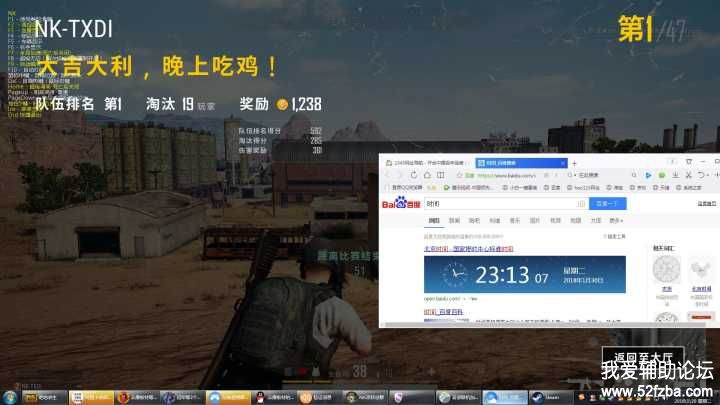
Task: Click horizontal scrollbar in browser window
Action: pyautogui.click(x=544, y=325)
